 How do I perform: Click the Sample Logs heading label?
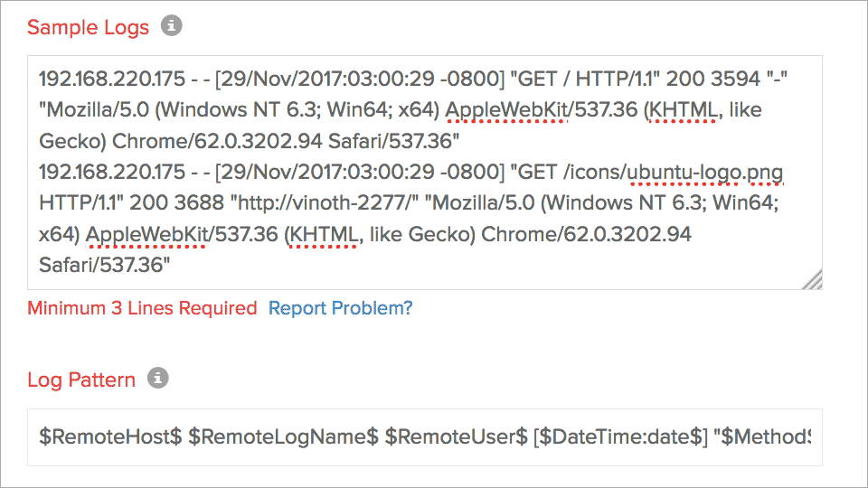click(x=88, y=27)
